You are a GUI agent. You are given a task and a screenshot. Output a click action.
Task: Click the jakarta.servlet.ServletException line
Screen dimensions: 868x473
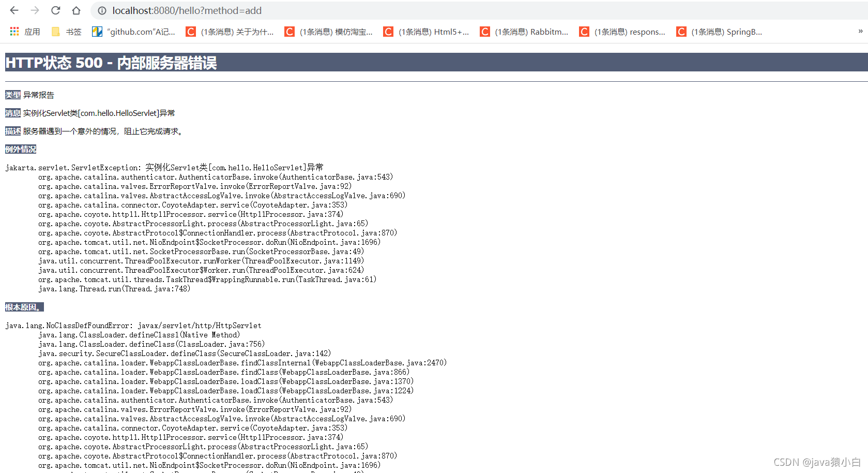[x=164, y=167]
